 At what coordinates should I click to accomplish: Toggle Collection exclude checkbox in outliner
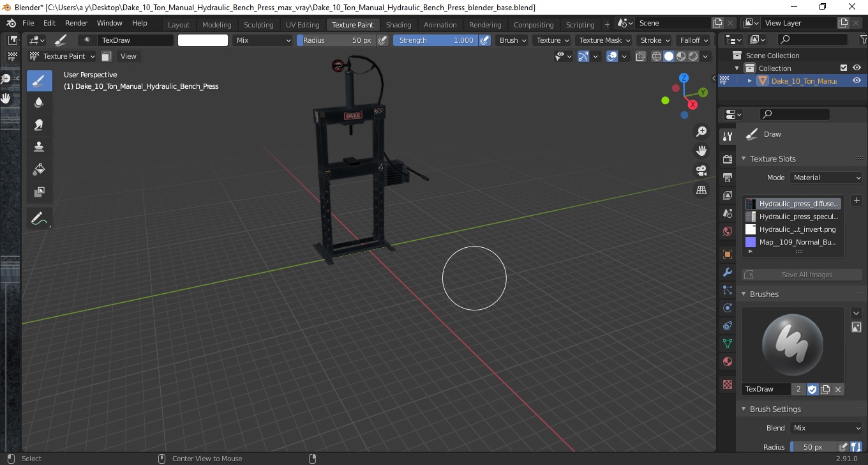(844, 68)
